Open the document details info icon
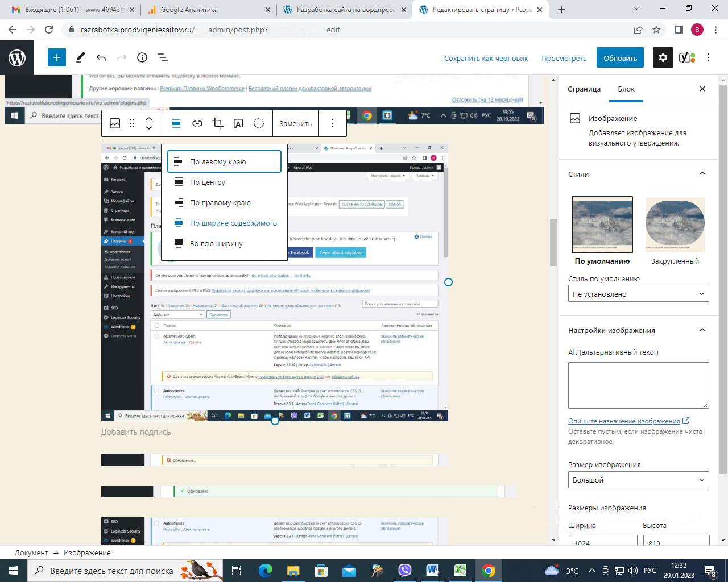728x582 pixels. pyautogui.click(x=142, y=57)
